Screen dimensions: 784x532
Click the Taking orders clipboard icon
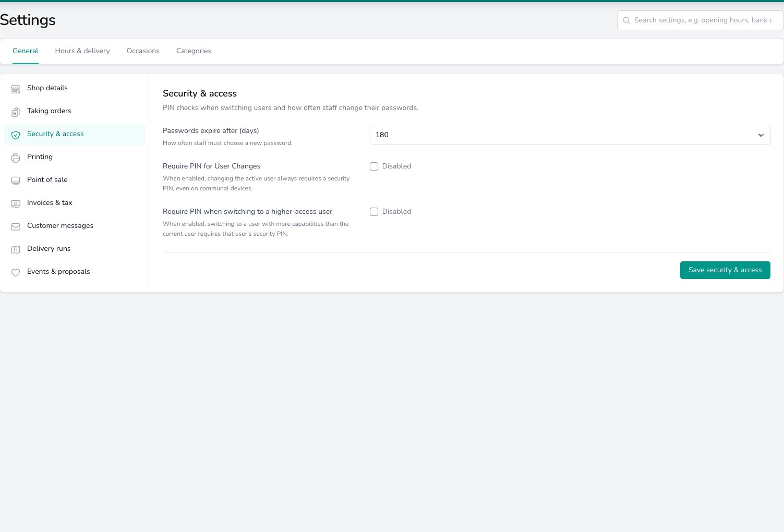pyautogui.click(x=16, y=112)
